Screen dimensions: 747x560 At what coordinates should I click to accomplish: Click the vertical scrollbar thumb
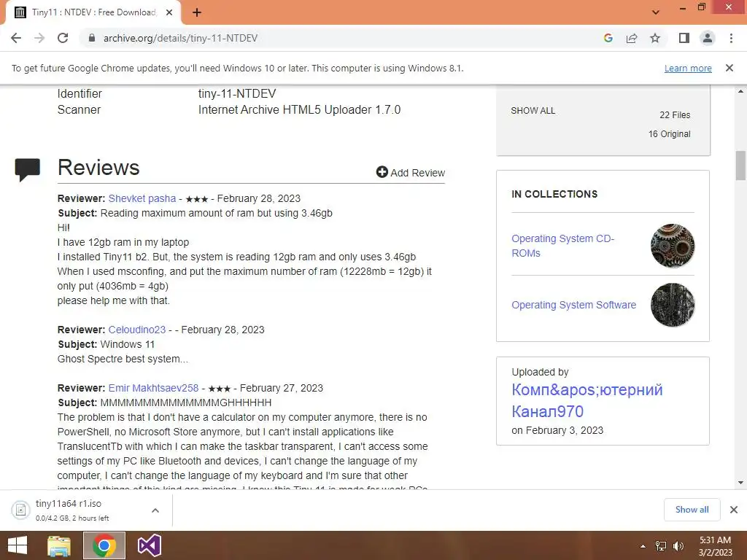tap(740, 166)
